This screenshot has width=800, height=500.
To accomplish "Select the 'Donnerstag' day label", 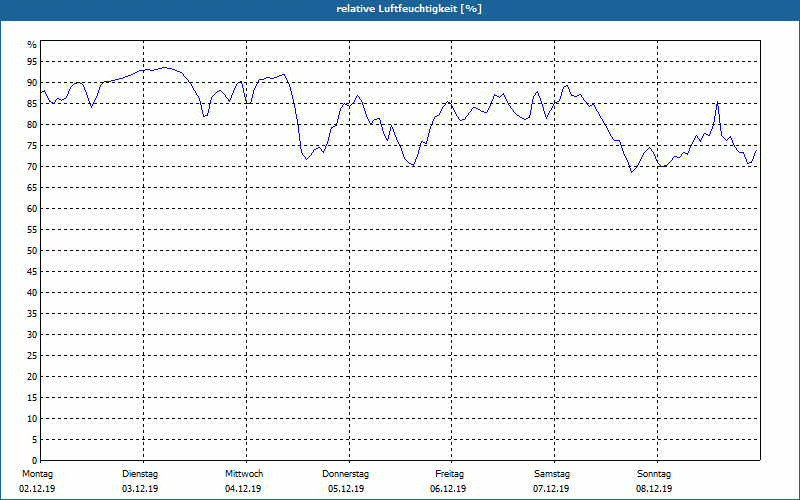I will pos(345,474).
